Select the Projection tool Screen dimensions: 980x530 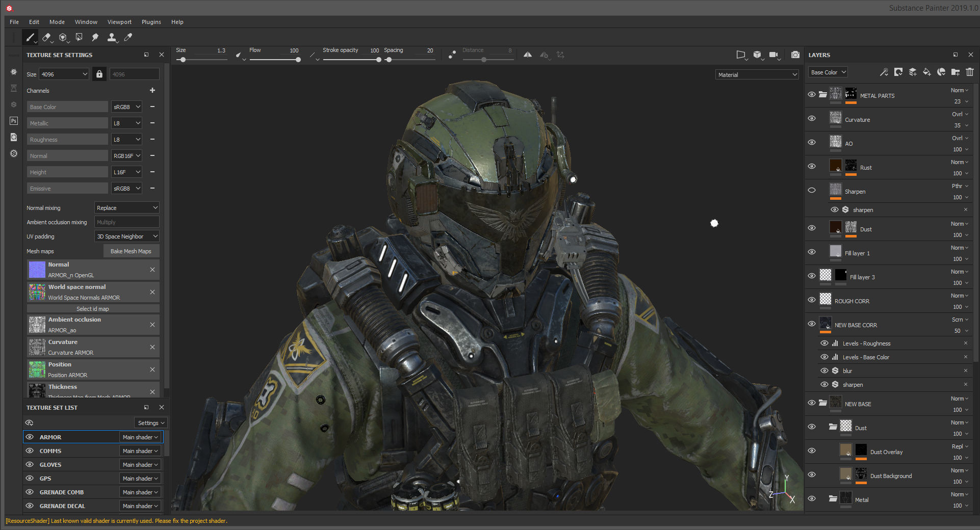pos(63,37)
